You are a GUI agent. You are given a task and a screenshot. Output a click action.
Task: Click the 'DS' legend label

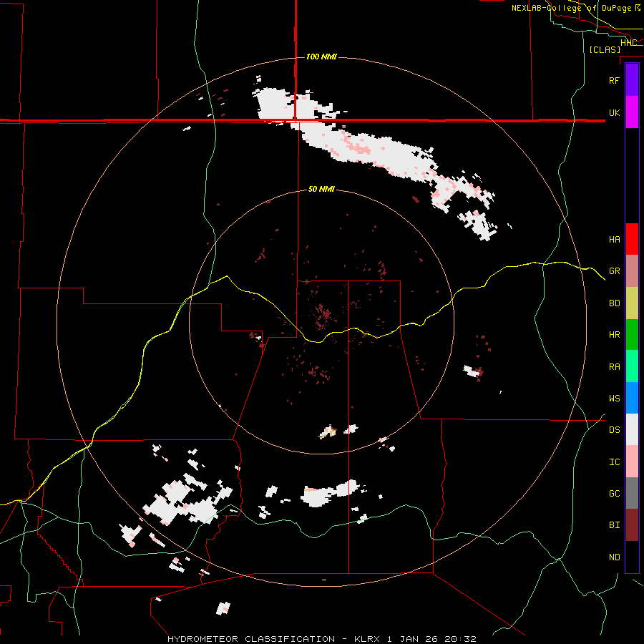click(614, 430)
